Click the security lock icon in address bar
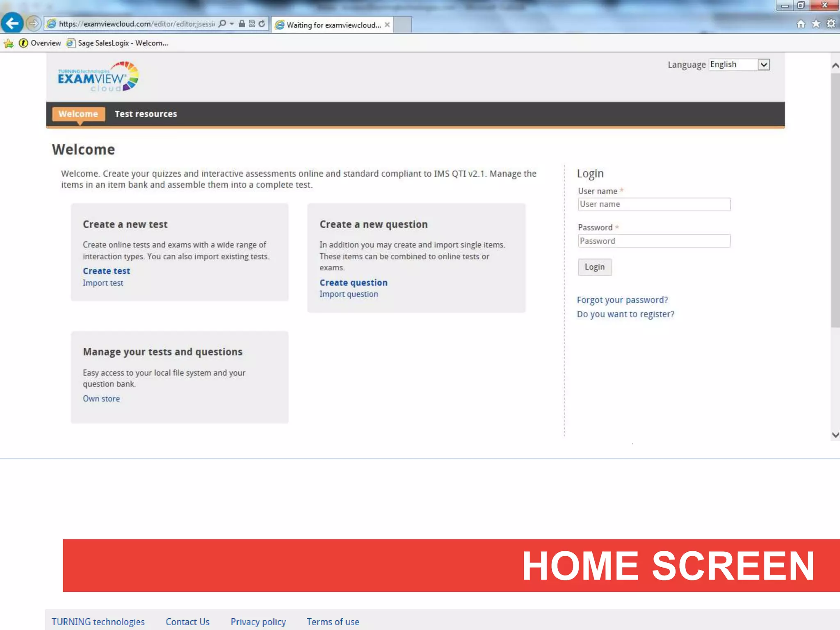 pos(242,24)
